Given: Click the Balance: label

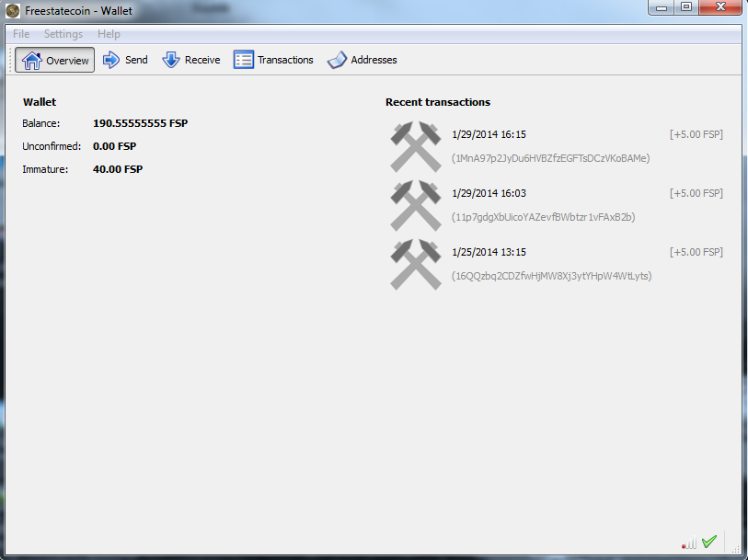Looking at the screenshot, I should pos(41,123).
